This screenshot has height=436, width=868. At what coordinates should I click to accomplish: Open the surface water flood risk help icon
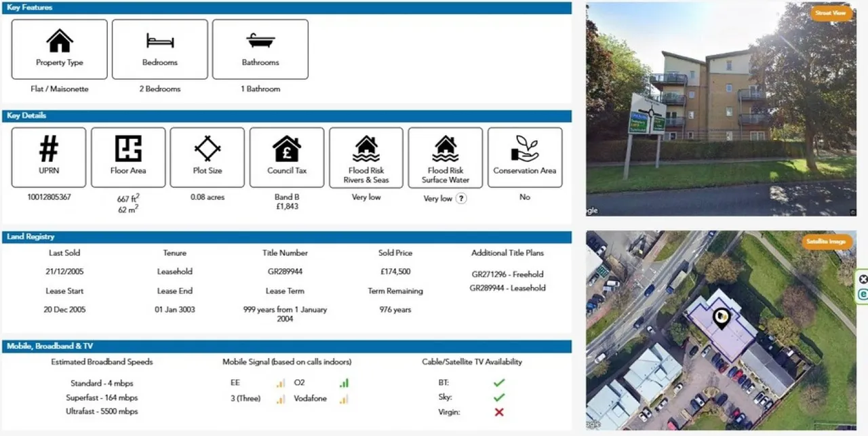click(x=461, y=199)
